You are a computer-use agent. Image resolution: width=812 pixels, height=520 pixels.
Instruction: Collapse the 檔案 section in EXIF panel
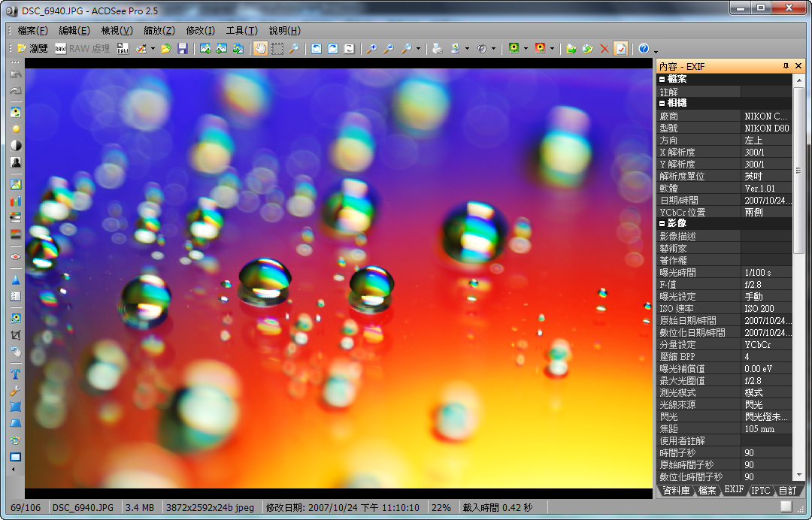[662, 79]
